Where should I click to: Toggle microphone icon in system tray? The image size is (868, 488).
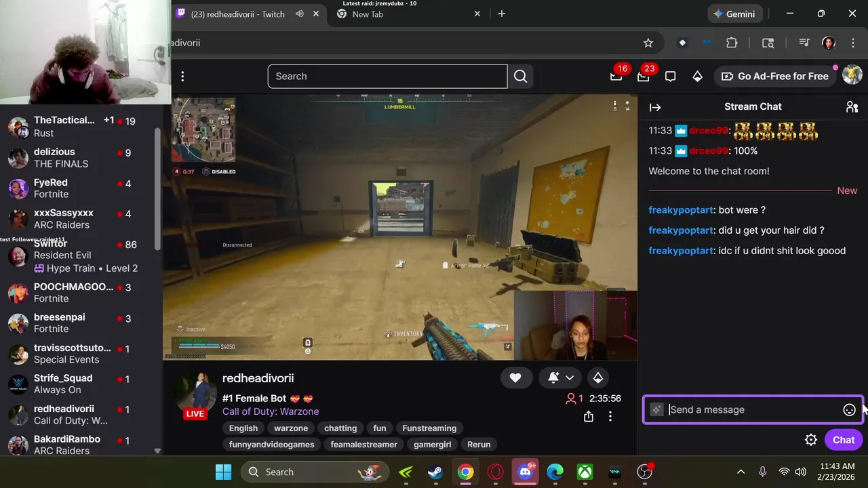762,472
